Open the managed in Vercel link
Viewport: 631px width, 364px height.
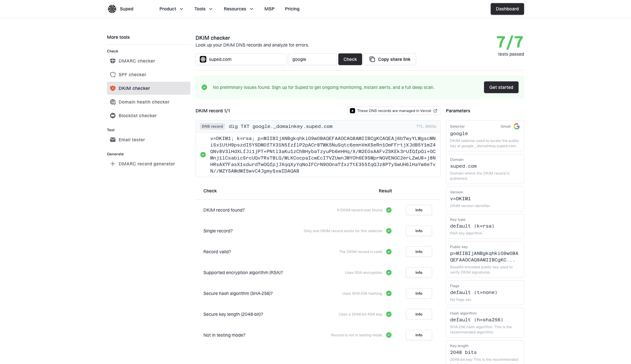click(x=394, y=111)
